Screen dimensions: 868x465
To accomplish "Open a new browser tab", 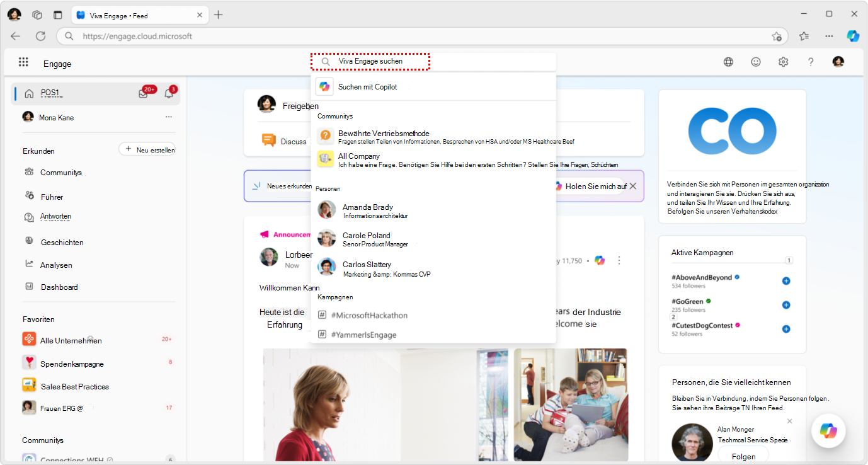I will pyautogui.click(x=218, y=15).
